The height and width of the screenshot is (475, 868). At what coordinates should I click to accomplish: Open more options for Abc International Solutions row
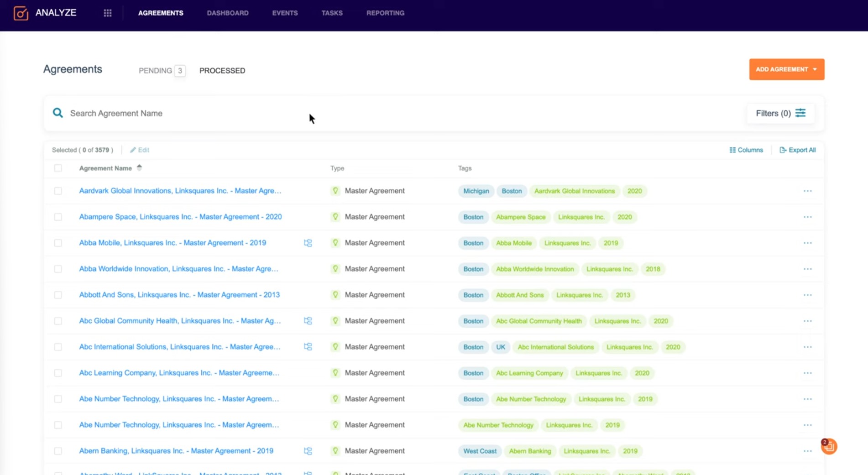point(808,347)
